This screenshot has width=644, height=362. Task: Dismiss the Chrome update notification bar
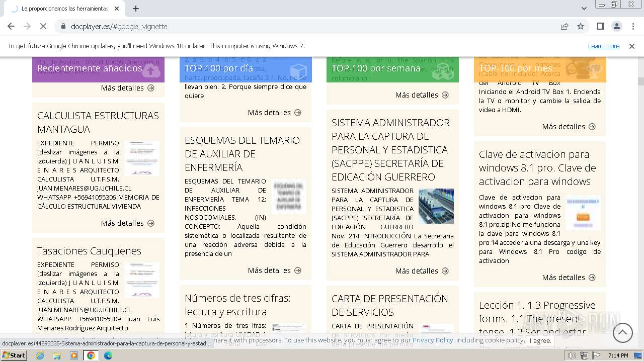[x=632, y=46]
